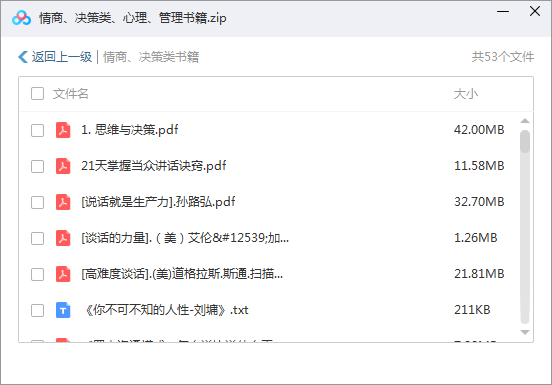This screenshot has height=385, width=552.
Task: Click the file list scrollbar thumb
Action: 525,141
